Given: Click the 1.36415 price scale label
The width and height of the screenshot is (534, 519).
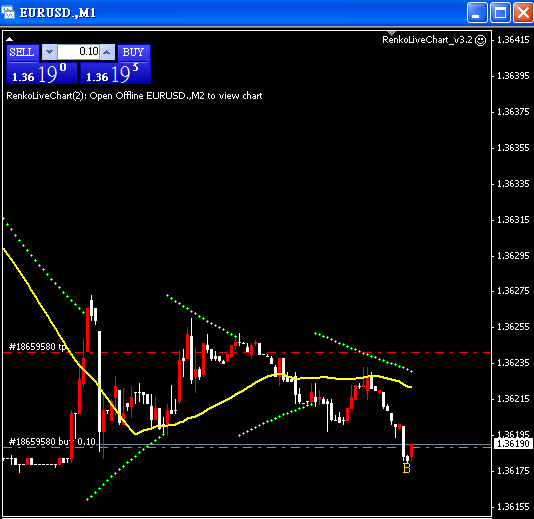Looking at the screenshot, I should [x=513, y=40].
